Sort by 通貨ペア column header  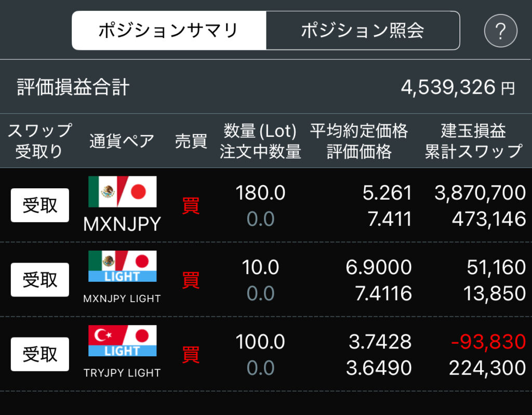pyautogui.click(x=122, y=141)
